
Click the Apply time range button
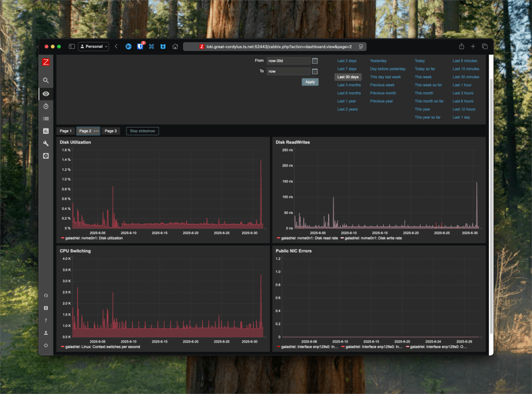pos(310,82)
